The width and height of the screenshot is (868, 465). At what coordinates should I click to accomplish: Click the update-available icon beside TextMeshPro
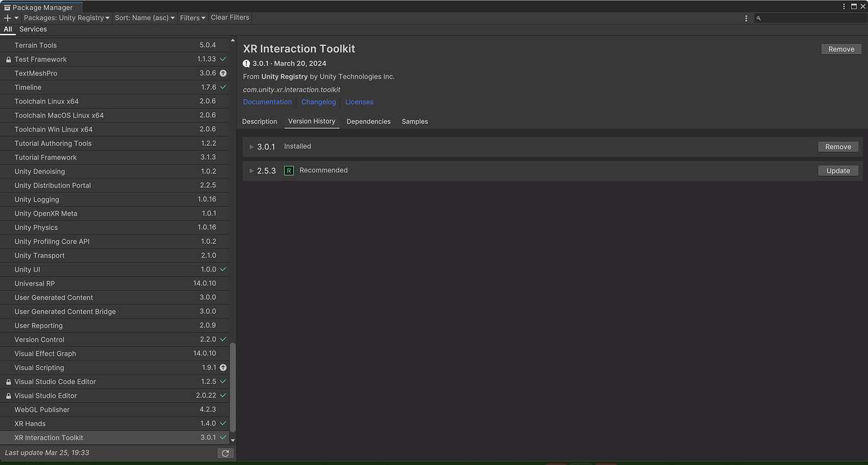coord(223,73)
